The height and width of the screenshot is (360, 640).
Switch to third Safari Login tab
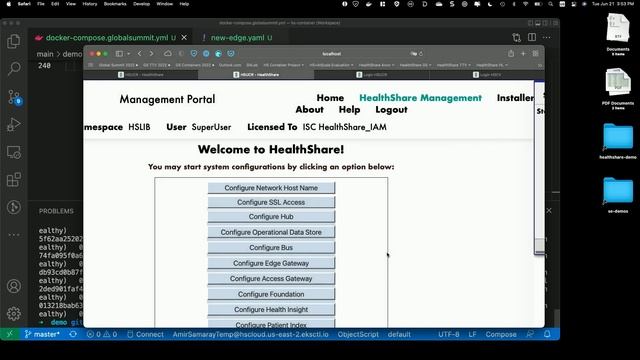(371, 75)
